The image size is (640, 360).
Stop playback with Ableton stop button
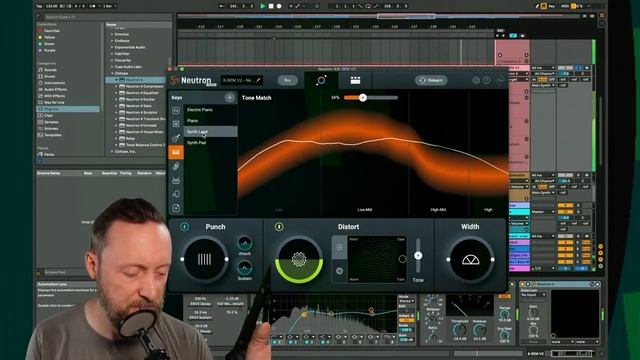[271, 6]
